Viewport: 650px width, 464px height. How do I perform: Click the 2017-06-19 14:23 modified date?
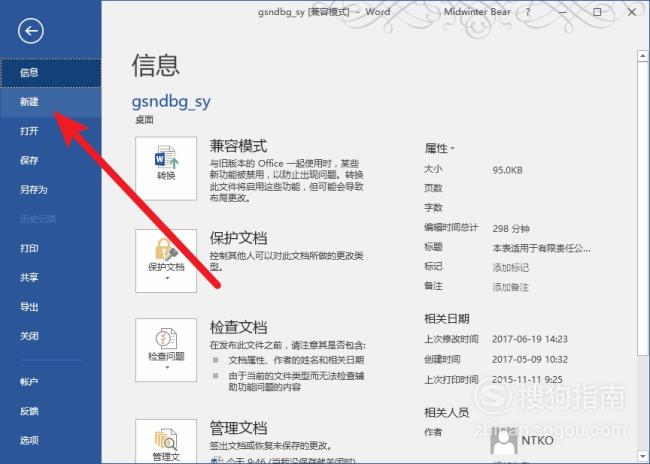tap(530, 339)
